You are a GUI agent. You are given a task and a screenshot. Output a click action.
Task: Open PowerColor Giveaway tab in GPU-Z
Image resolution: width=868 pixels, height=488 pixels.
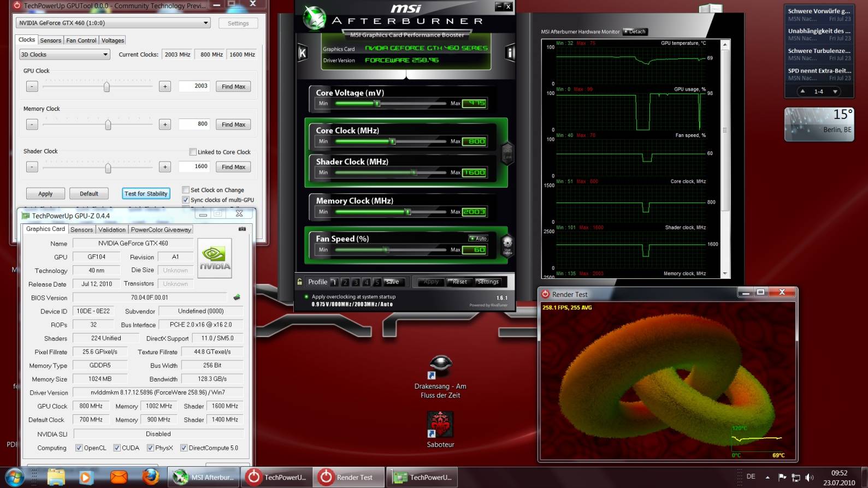(x=161, y=230)
